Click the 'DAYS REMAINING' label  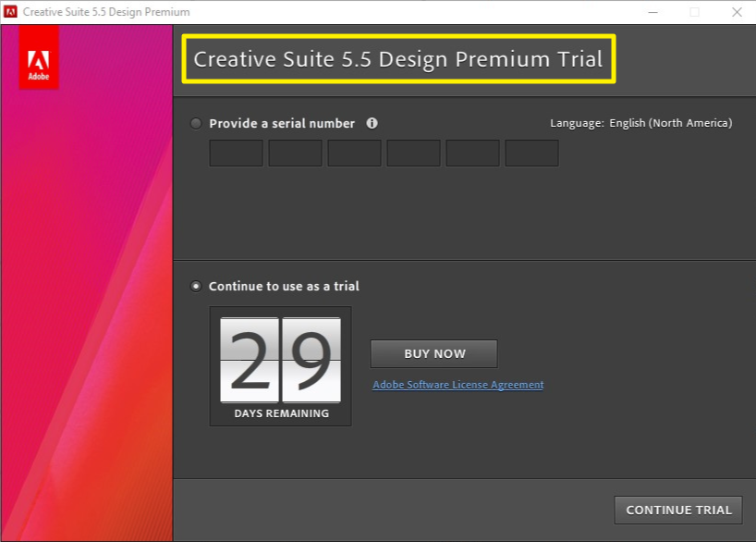pyautogui.click(x=282, y=413)
